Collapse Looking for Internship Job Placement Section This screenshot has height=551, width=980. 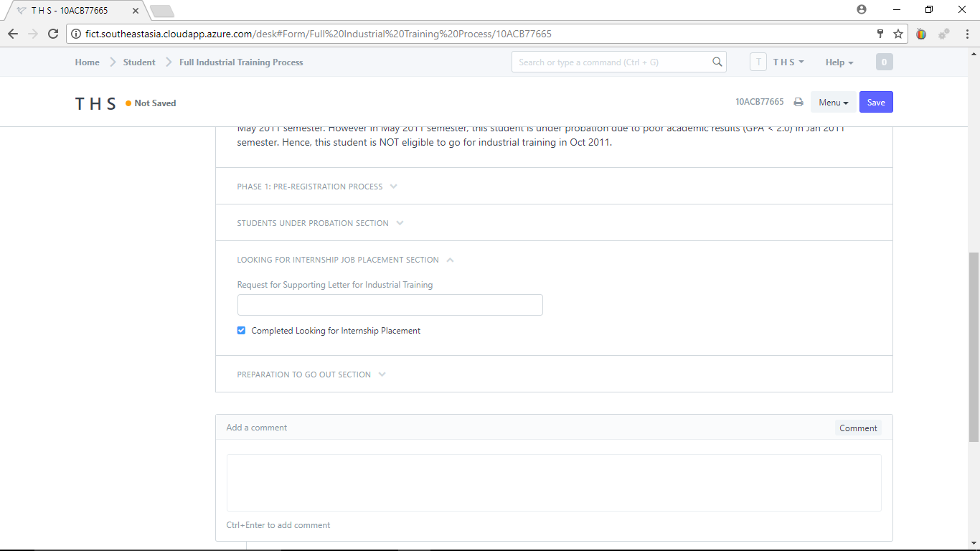point(345,260)
